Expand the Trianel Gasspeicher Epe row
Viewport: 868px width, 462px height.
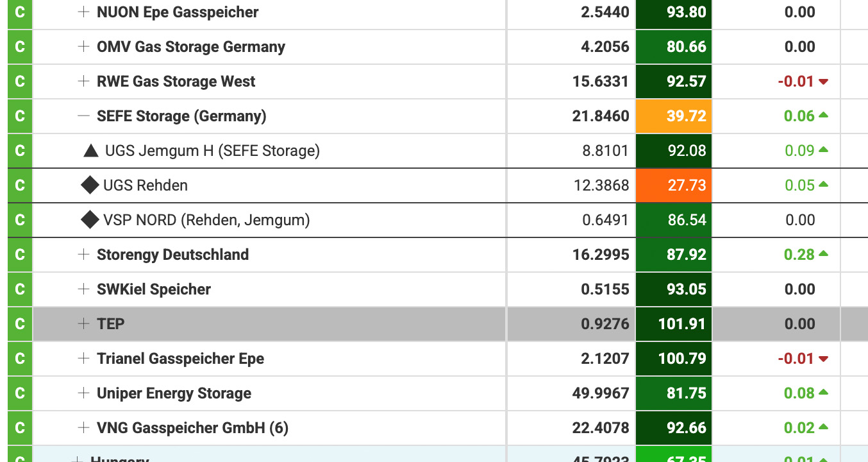(83, 359)
